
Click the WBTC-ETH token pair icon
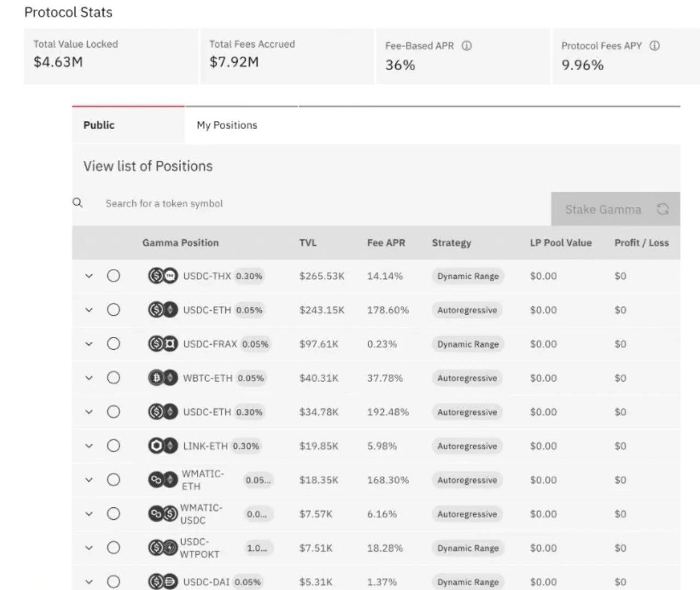(163, 378)
